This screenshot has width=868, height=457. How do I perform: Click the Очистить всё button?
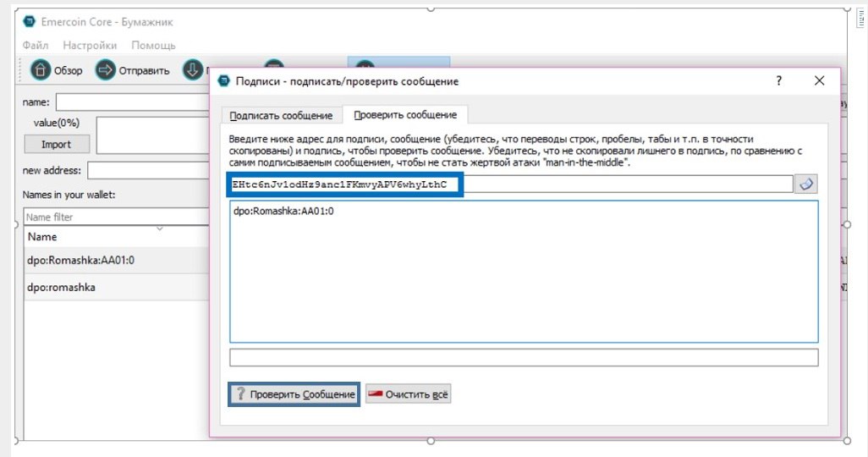409,394
